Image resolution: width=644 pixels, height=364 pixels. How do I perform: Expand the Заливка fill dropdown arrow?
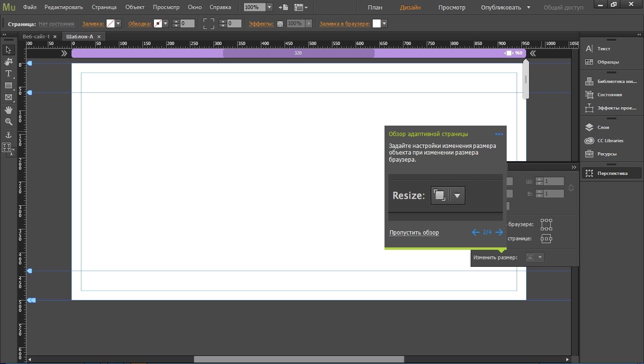(118, 24)
